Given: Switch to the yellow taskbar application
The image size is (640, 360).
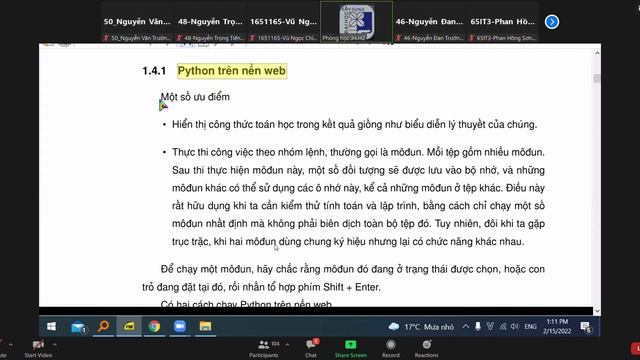Looking at the screenshot, I should [129, 327].
